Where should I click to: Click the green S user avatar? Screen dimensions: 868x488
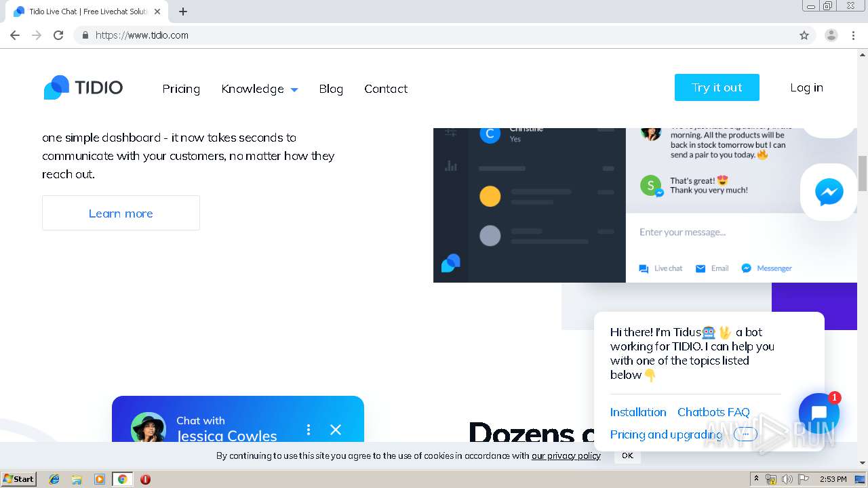pyautogui.click(x=650, y=185)
